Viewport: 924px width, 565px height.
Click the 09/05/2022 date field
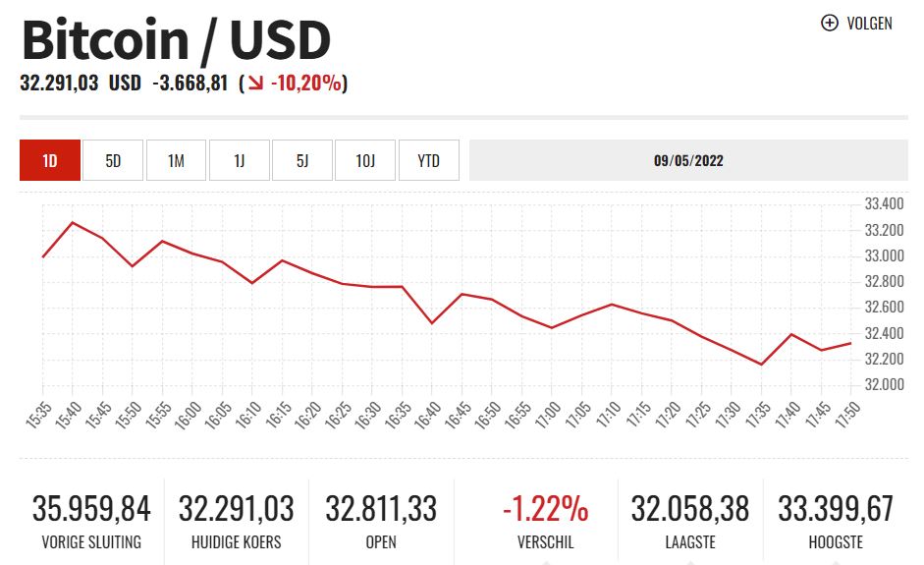pos(688,160)
